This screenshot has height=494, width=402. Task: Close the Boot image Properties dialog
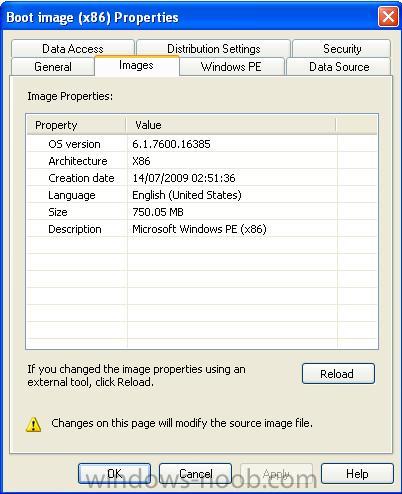pos(388,17)
